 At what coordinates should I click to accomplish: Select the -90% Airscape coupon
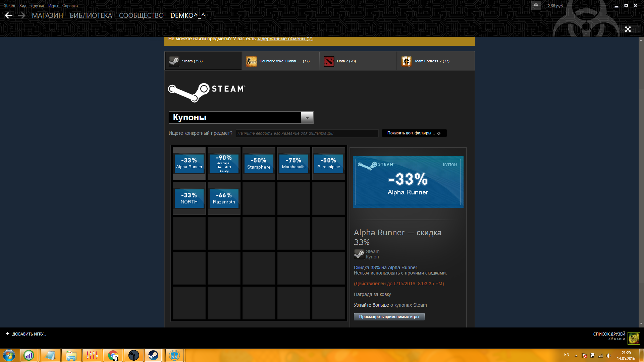(224, 164)
